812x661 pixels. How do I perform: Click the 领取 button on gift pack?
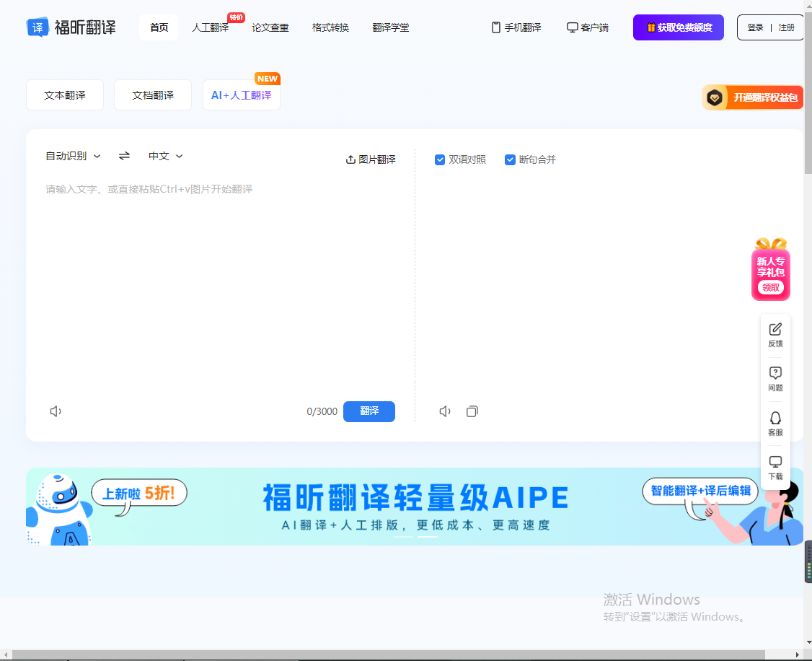[x=771, y=287]
